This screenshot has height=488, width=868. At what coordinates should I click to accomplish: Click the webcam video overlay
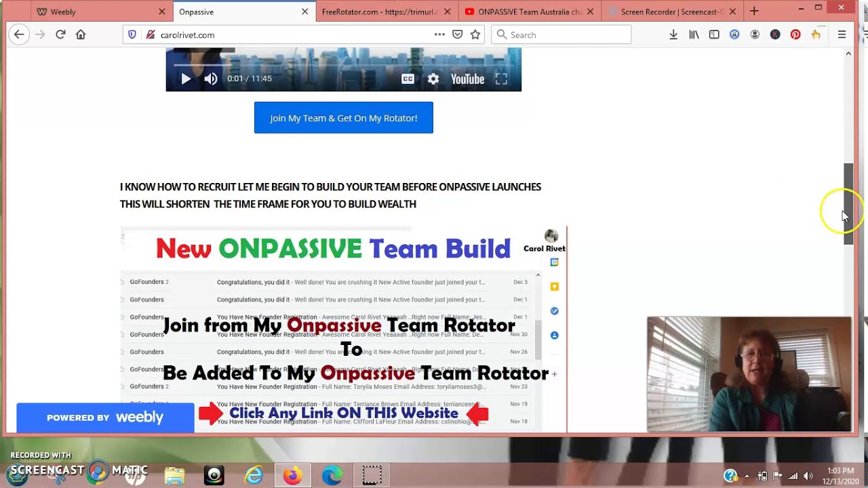(x=749, y=373)
